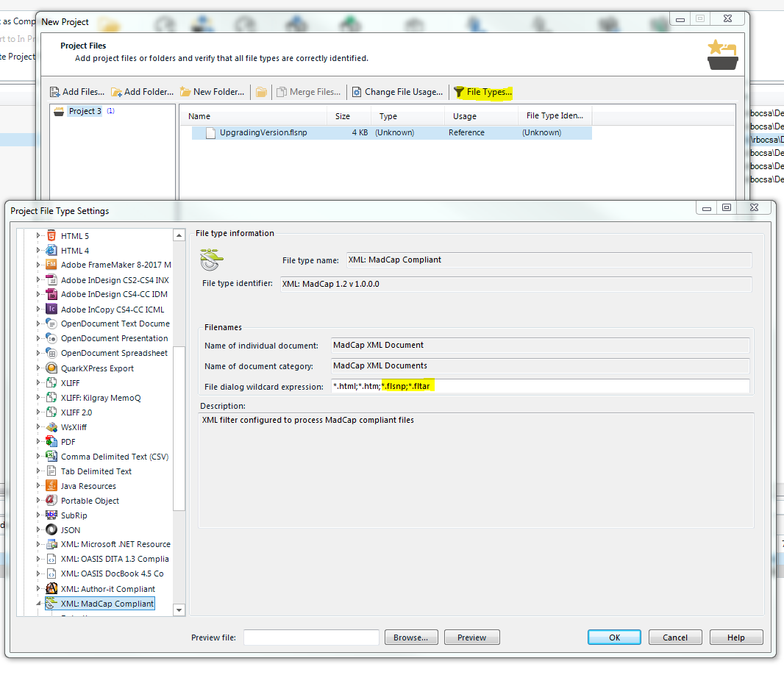Sort by the Size column header
The image size is (784, 675).
[x=349, y=116]
